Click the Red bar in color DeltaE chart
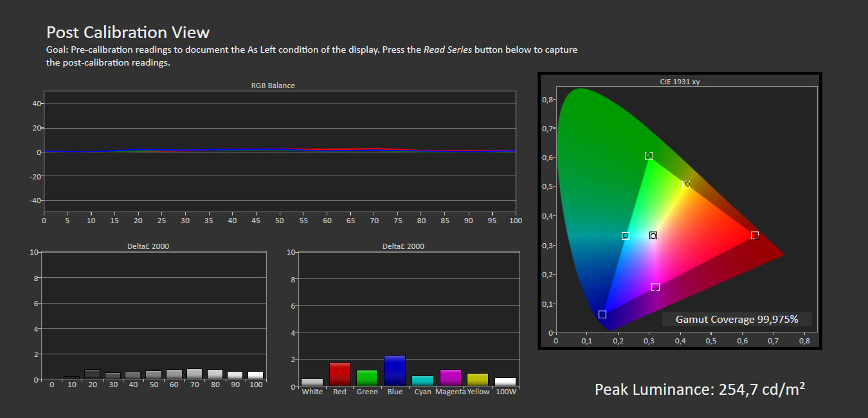This screenshot has width=868, height=418. coord(339,374)
